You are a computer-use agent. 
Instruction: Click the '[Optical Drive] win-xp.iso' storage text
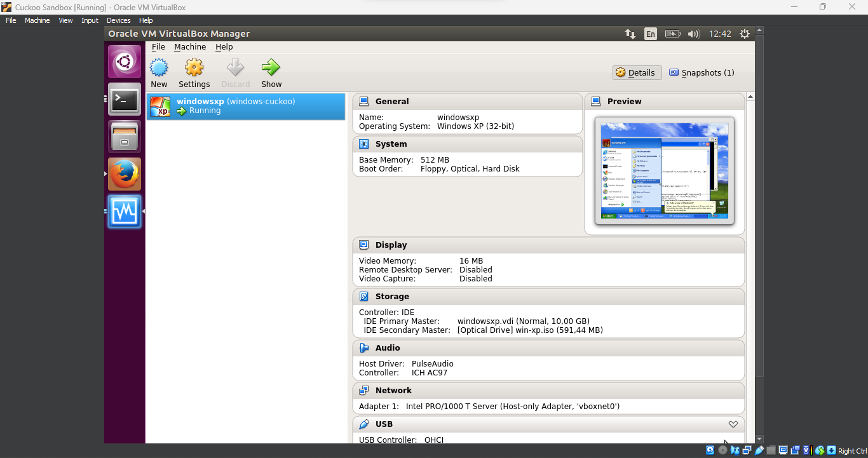click(x=530, y=330)
